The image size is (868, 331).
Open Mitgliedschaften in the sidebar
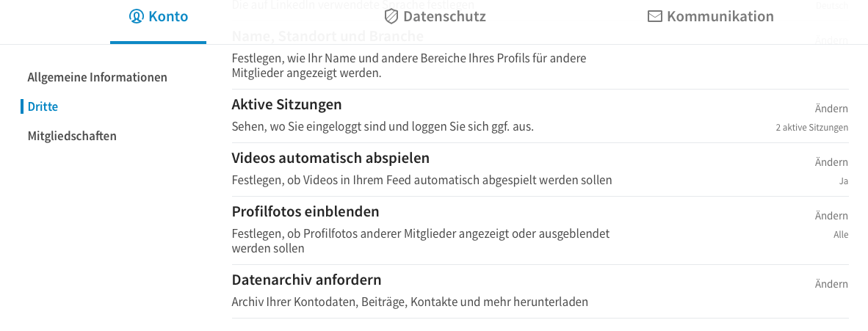click(72, 136)
